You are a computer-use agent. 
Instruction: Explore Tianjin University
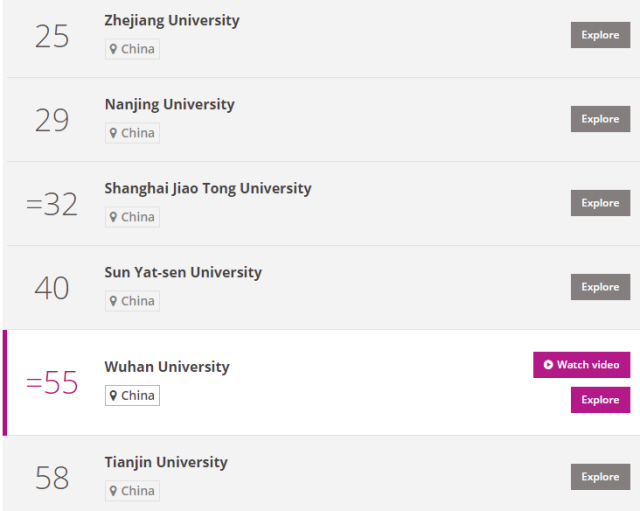click(600, 477)
